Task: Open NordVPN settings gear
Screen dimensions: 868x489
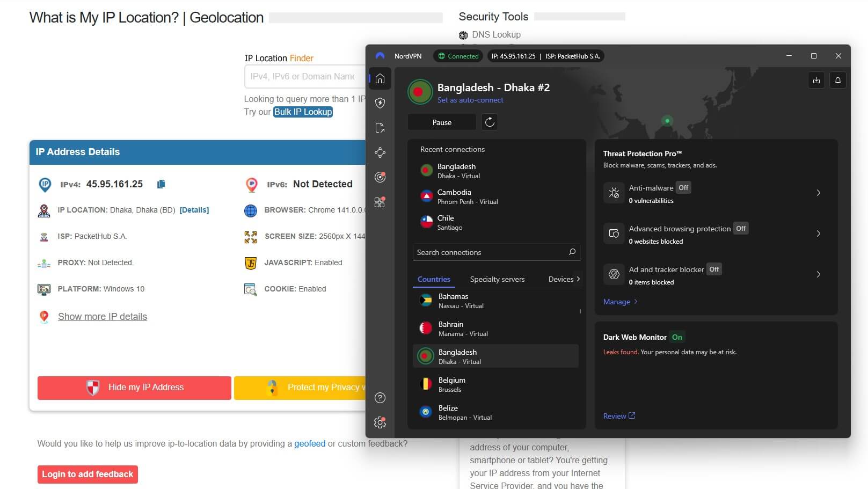Action: pos(380,422)
